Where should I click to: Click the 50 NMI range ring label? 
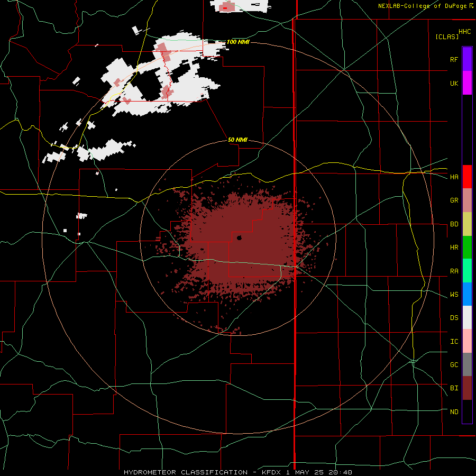237,140
